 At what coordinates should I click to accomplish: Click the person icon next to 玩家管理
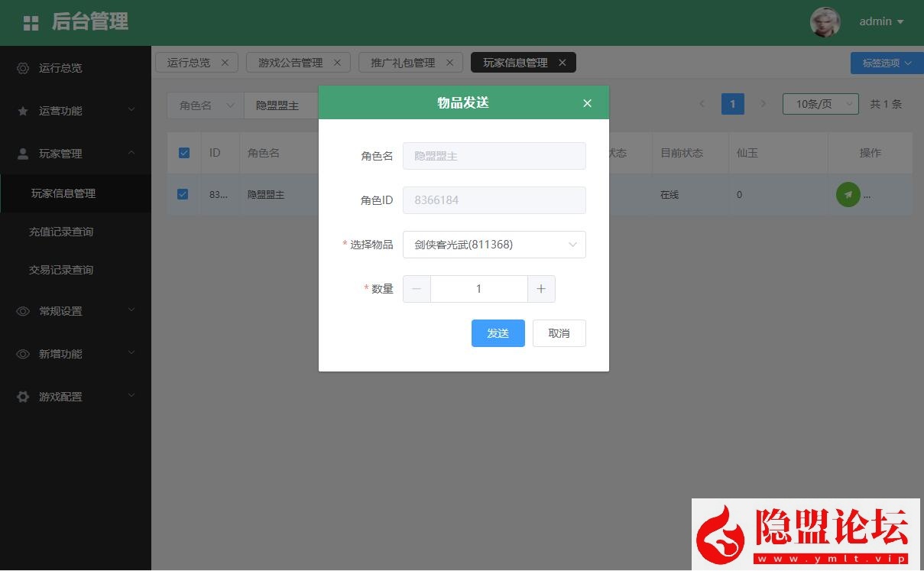pos(24,153)
